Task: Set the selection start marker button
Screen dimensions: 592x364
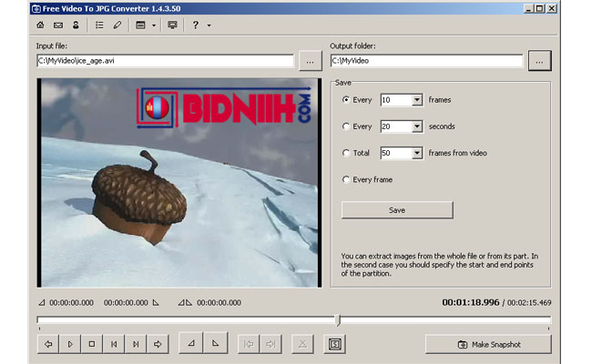Action: tap(191, 343)
